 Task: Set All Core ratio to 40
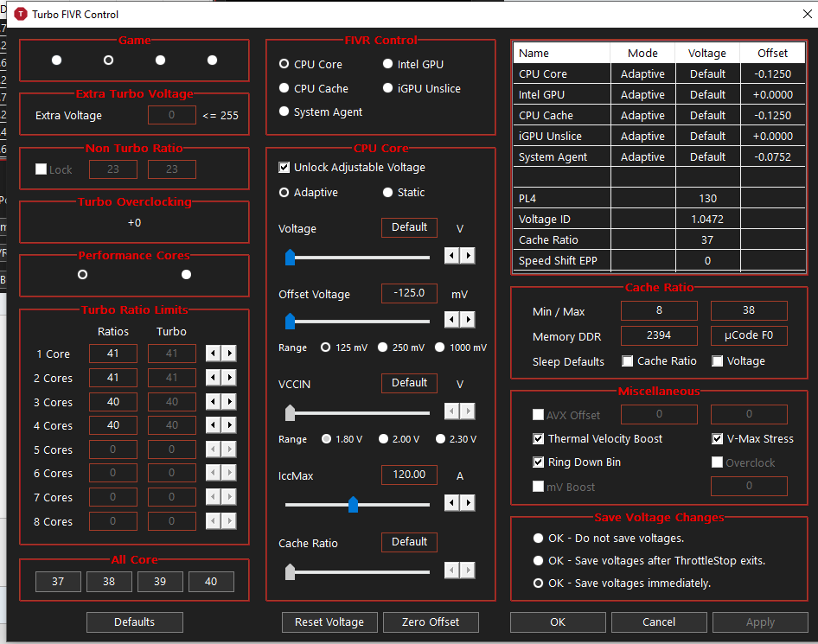pos(211,582)
